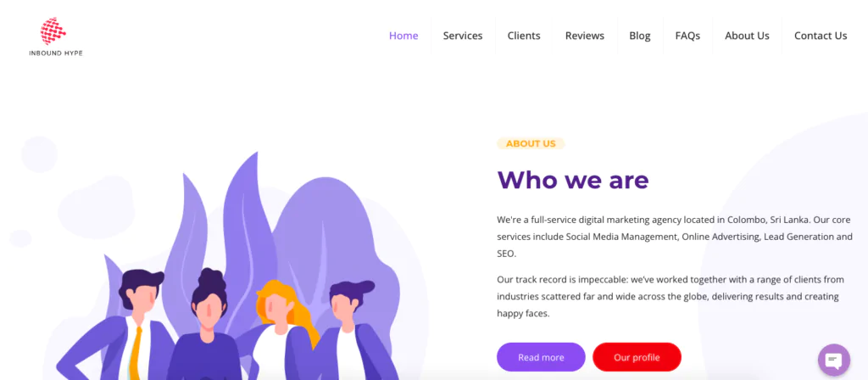
Task: Click the paragraph about track record
Action: tap(668, 296)
